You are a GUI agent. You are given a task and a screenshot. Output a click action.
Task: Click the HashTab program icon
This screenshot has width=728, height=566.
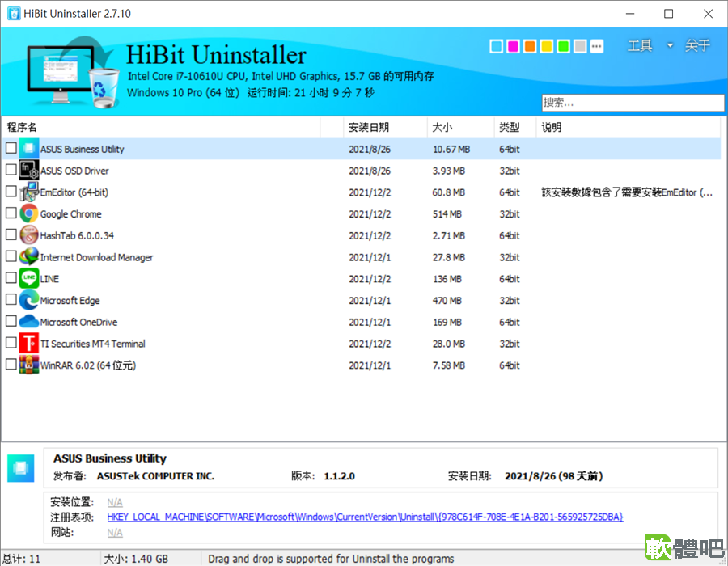click(29, 235)
